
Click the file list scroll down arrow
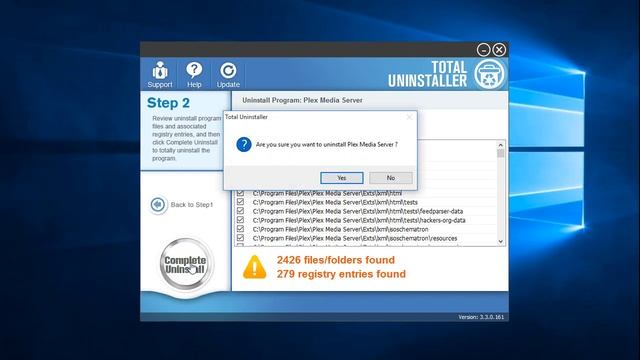pos(500,241)
